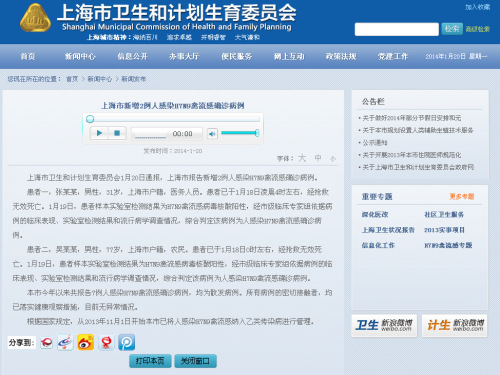Click the 检索 search button
The image size is (500, 375).
coord(452,29)
